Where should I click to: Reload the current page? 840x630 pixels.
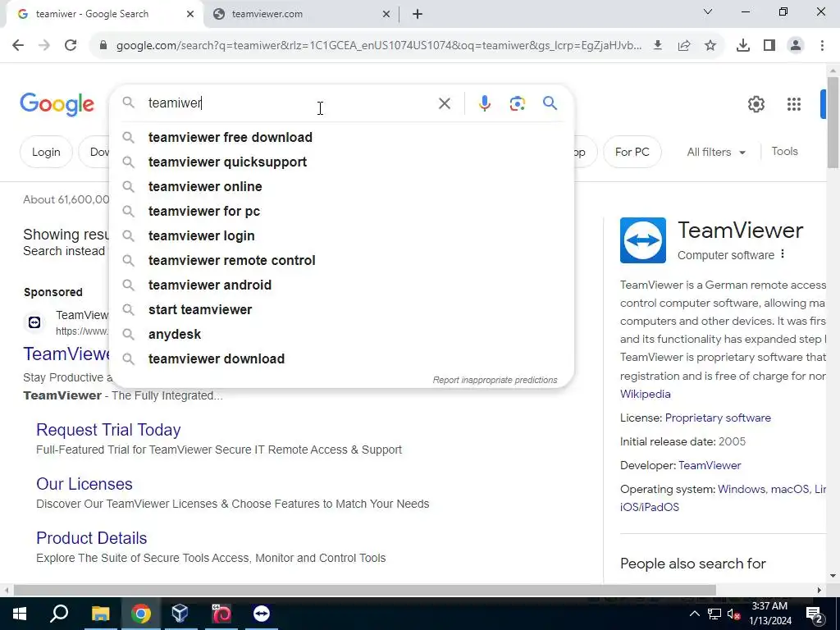(x=71, y=45)
